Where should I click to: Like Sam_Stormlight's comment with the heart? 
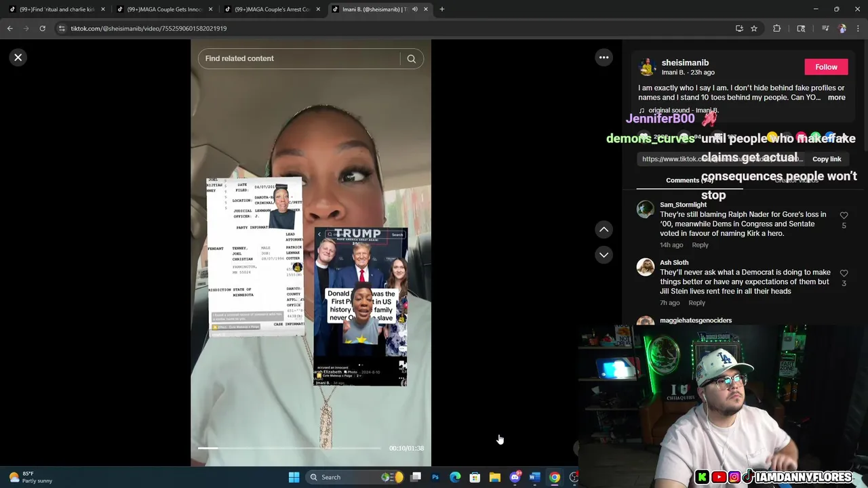coord(844,216)
